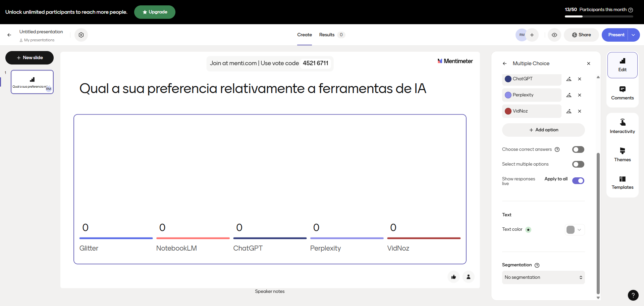Click participants this month info icon

631,10
